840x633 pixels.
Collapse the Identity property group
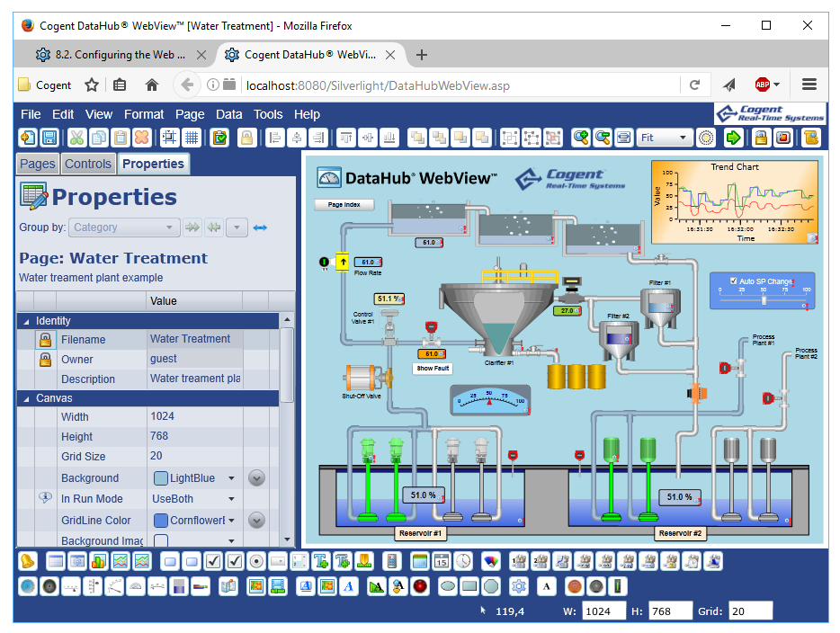pos(26,321)
